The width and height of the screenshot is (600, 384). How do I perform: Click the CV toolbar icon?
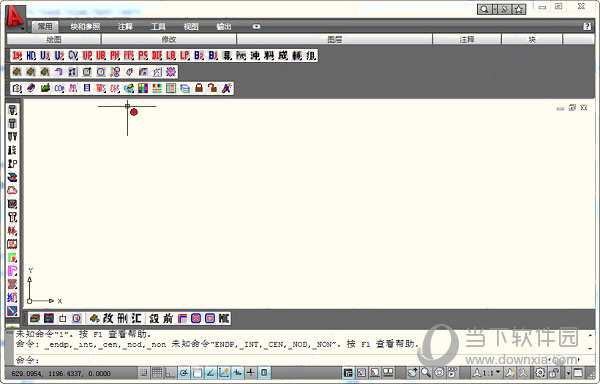pos(73,56)
